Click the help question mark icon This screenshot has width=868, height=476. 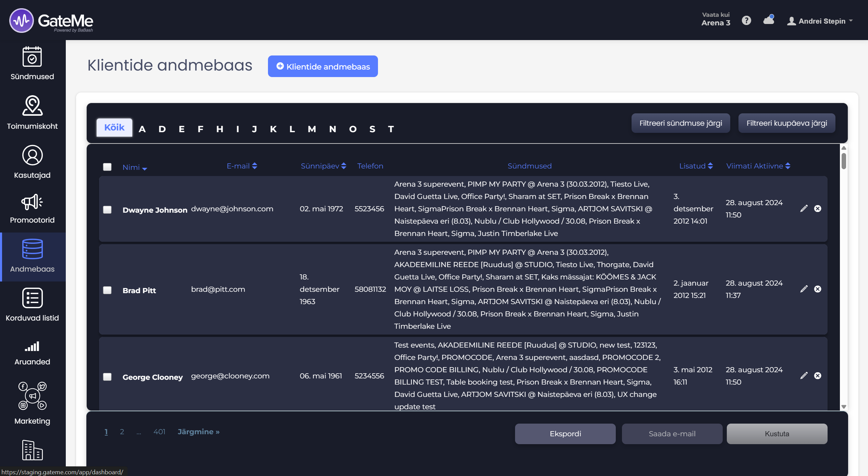point(746,21)
